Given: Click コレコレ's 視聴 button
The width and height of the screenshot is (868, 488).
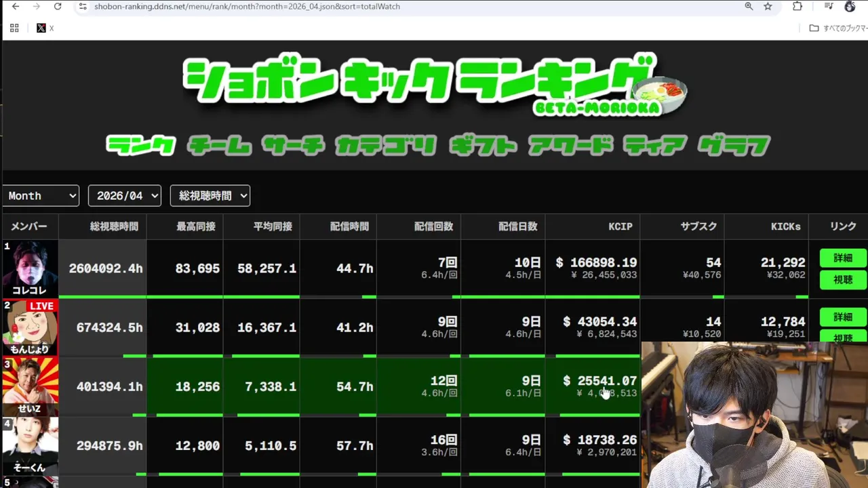Looking at the screenshot, I should (x=843, y=279).
